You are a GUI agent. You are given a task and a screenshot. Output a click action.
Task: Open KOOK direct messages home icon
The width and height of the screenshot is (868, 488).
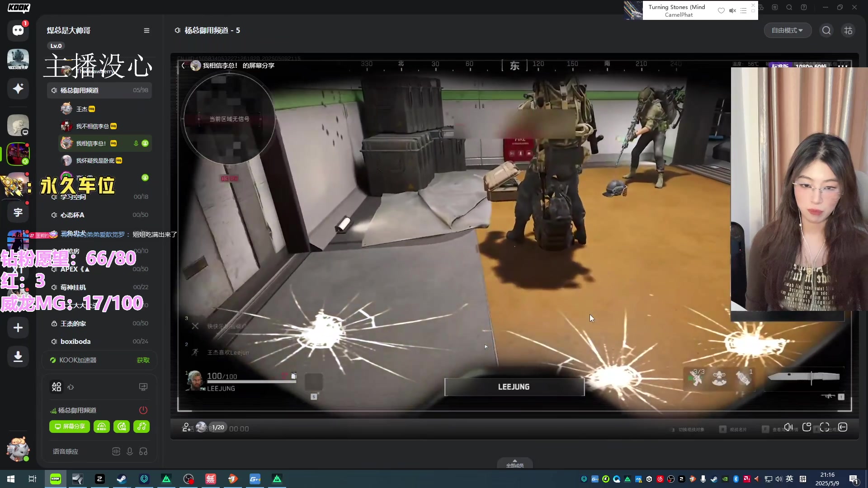[x=18, y=30]
